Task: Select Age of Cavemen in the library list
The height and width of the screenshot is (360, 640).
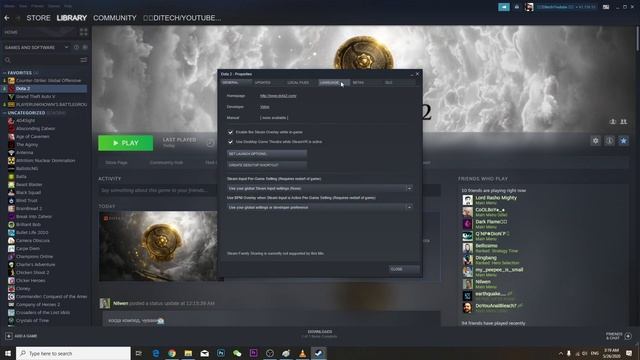Action: tap(33, 136)
